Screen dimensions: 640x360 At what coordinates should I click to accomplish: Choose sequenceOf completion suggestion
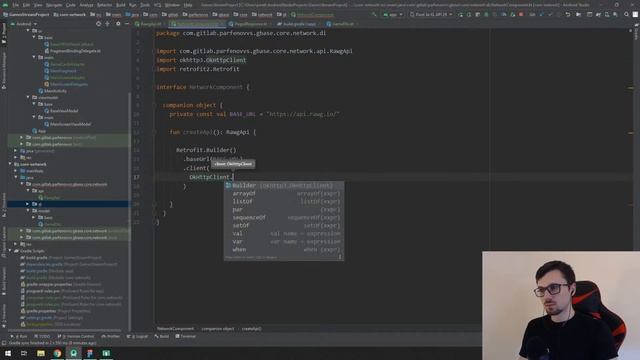[284, 218]
